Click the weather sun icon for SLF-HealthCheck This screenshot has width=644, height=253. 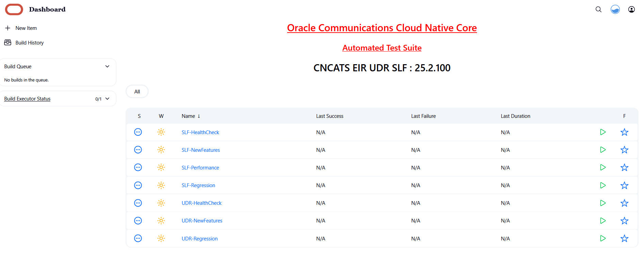click(161, 132)
